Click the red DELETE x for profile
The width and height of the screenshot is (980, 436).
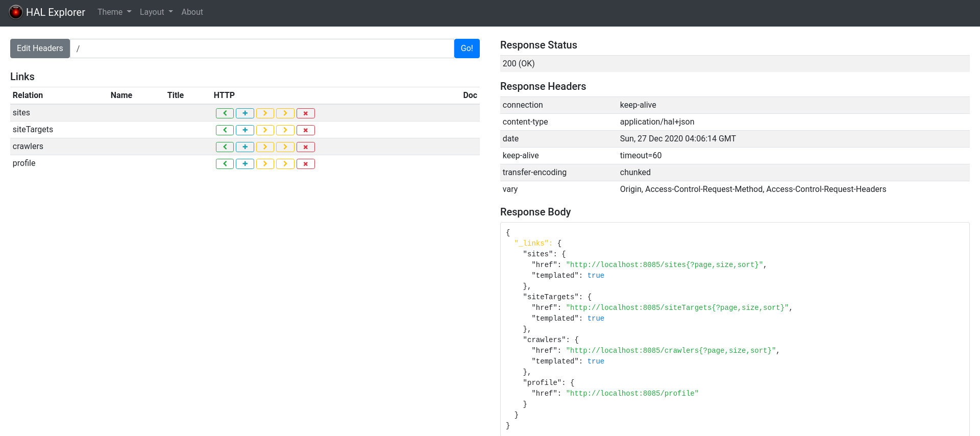click(x=305, y=164)
